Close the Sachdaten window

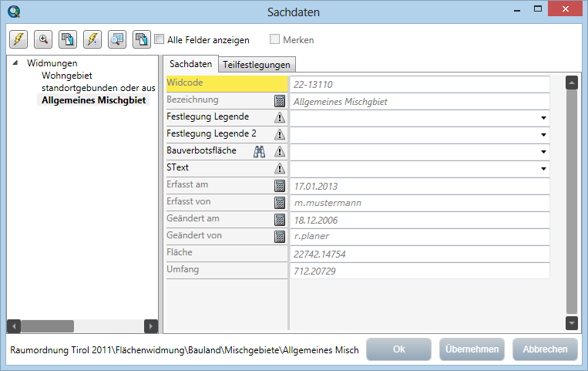pos(566,8)
